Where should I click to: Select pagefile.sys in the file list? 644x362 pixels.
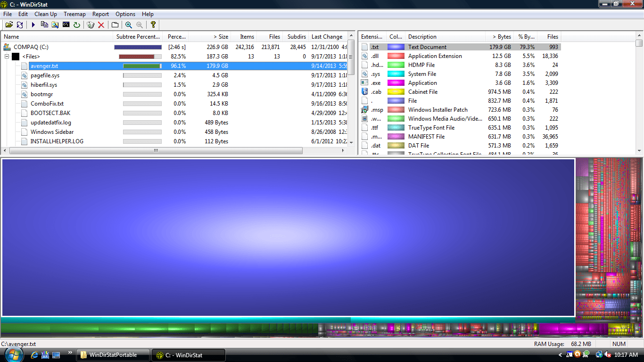tap(44, 75)
